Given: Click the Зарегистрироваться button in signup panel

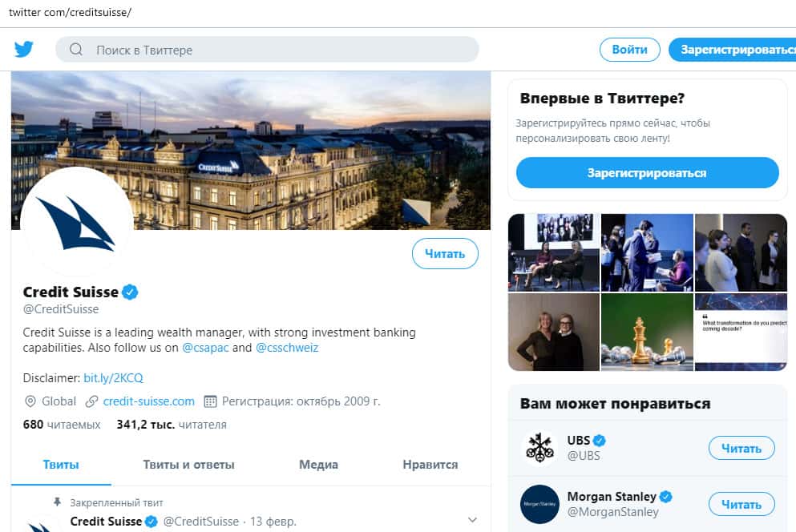Looking at the screenshot, I should pyautogui.click(x=647, y=173).
